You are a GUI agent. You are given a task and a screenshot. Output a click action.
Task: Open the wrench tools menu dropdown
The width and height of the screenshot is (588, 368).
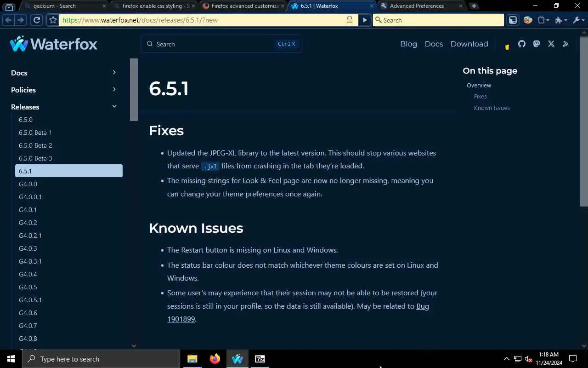pos(578,20)
